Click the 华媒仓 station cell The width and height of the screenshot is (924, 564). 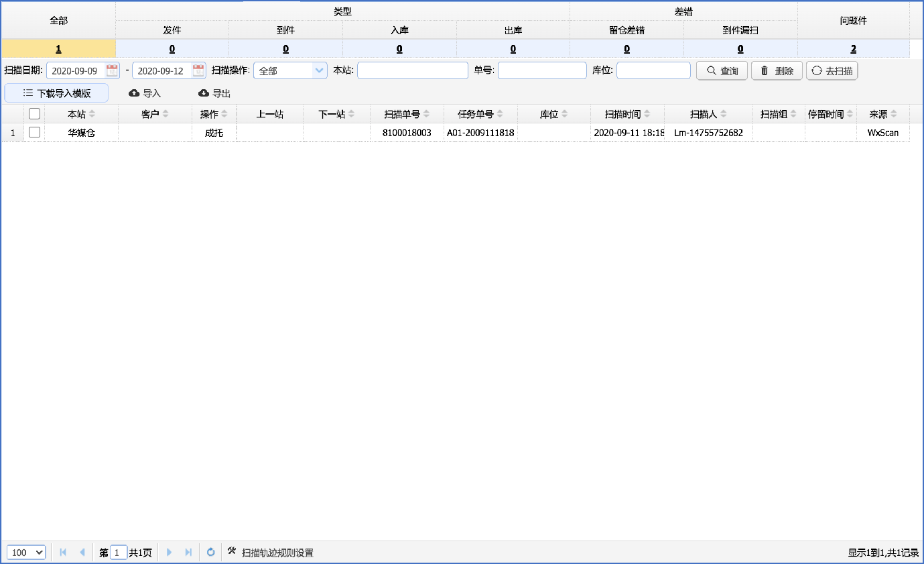coord(82,133)
